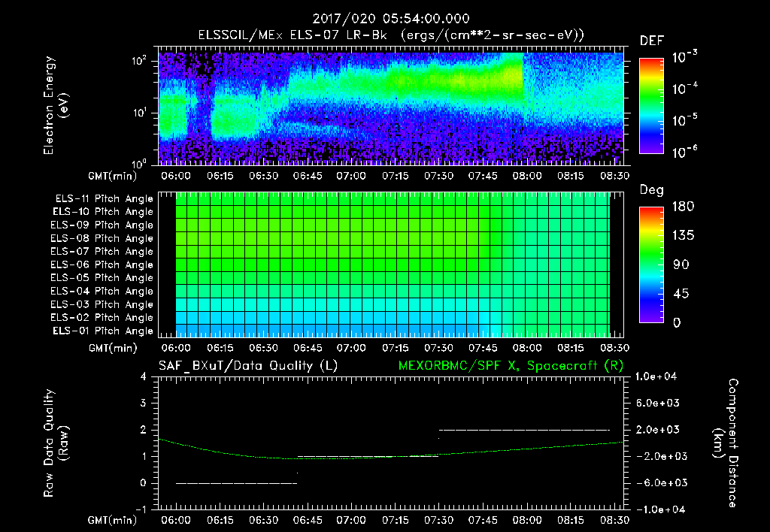Select the ELS-06 Pitch Angle row label
Screen dimensions: 770x532
102,265
